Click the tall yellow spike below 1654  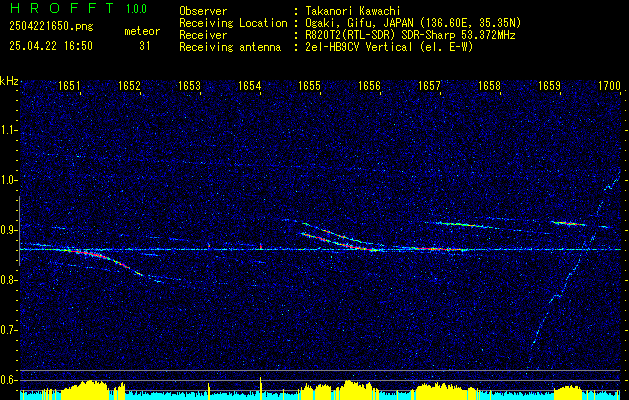[x=261, y=388]
